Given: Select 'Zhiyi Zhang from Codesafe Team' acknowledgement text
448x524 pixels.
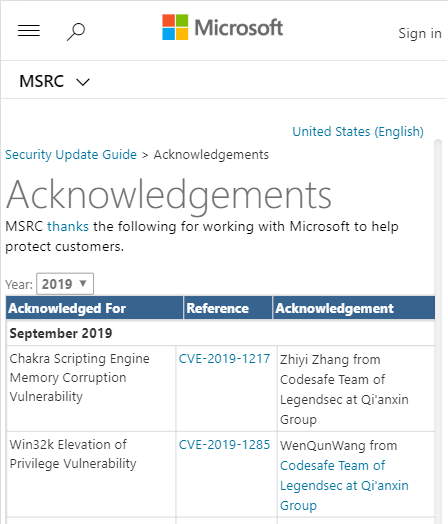Looking at the screenshot, I should [x=344, y=389].
